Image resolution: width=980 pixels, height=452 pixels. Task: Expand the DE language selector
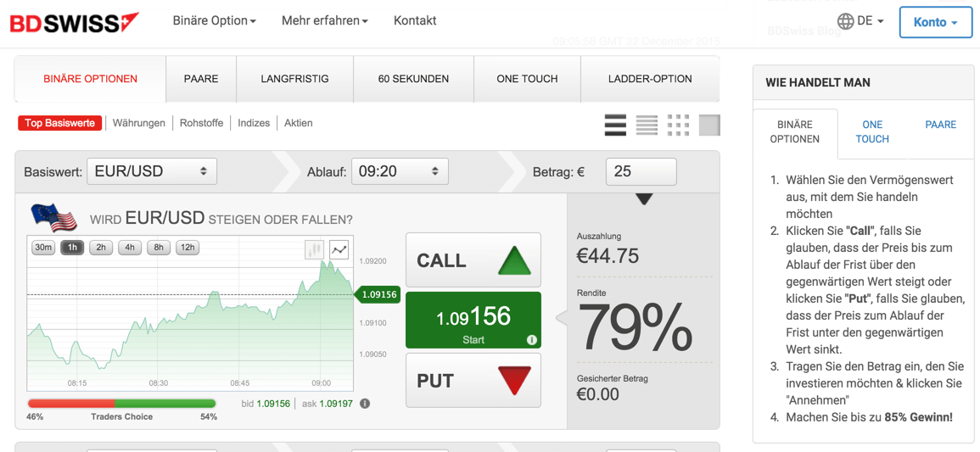point(860,21)
